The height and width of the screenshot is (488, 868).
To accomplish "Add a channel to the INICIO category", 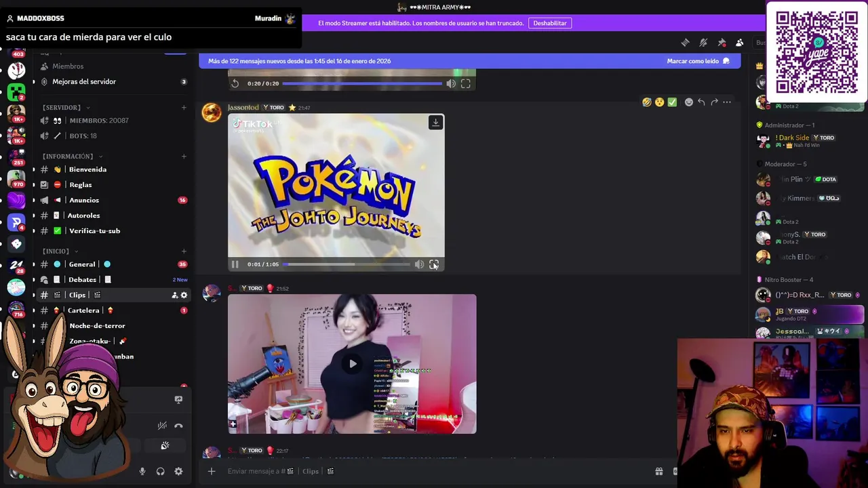I will tap(184, 251).
